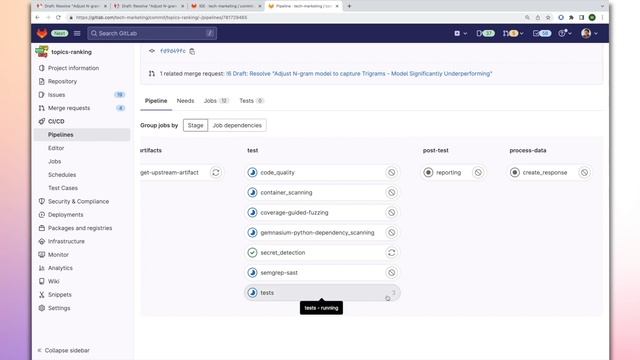Image resolution: width=640 pixels, height=360 pixels.
Task: Cancel the container_scanning job
Action: (x=391, y=193)
